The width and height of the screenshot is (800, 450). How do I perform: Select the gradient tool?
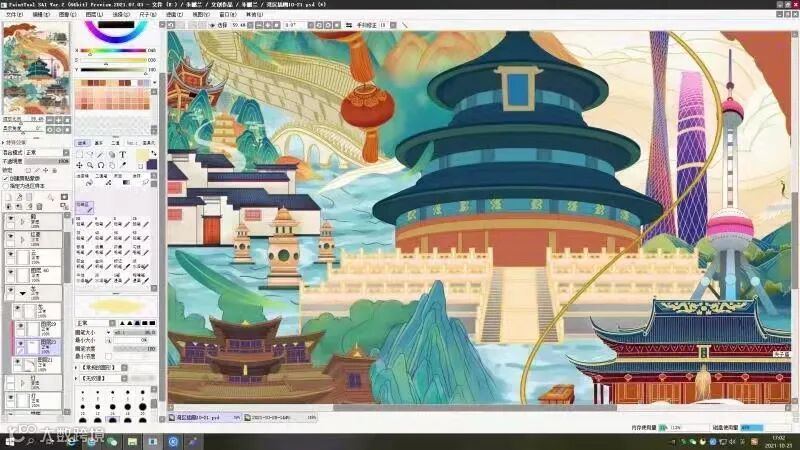coord(127,183)
